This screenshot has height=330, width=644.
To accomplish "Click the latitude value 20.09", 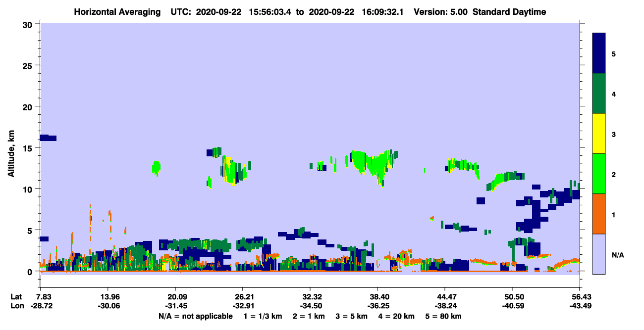I will click(175, 296).
